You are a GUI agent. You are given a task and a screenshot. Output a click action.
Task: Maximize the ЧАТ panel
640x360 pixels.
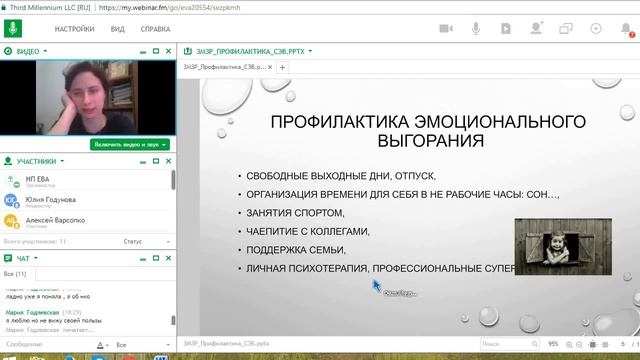pos(156,258)
